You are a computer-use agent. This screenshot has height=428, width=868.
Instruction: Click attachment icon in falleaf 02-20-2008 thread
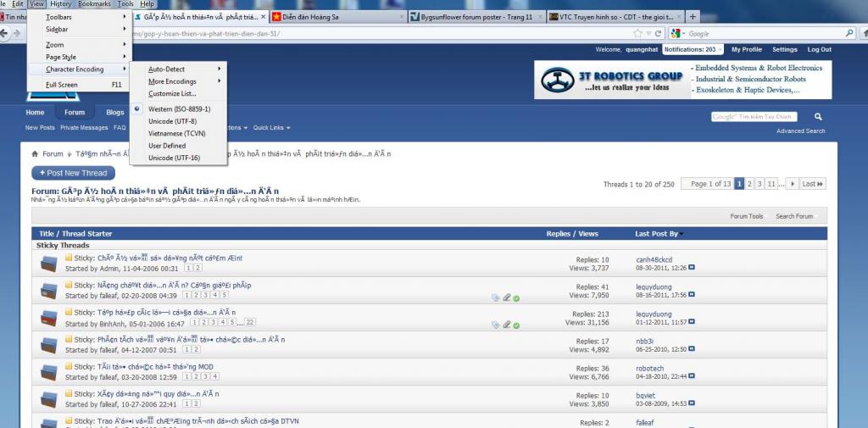(507, 297)
